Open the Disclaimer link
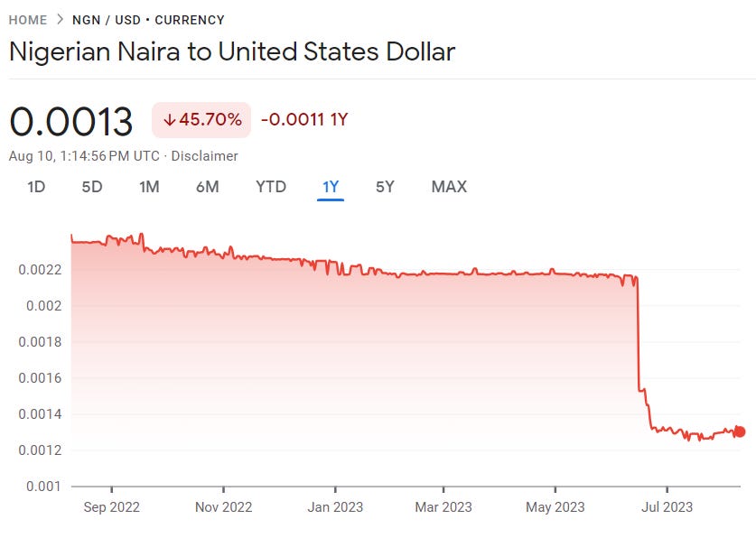Image resolution: width=756 pixels, height=538 pixels. (x=206, y=155)
